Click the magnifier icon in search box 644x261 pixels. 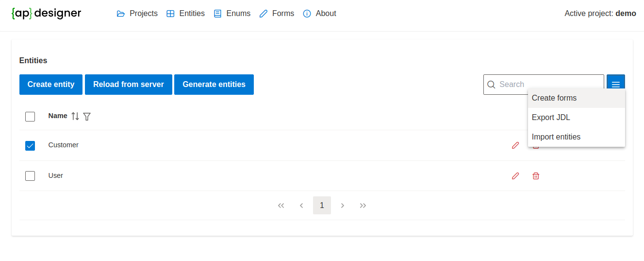[491, 85]
